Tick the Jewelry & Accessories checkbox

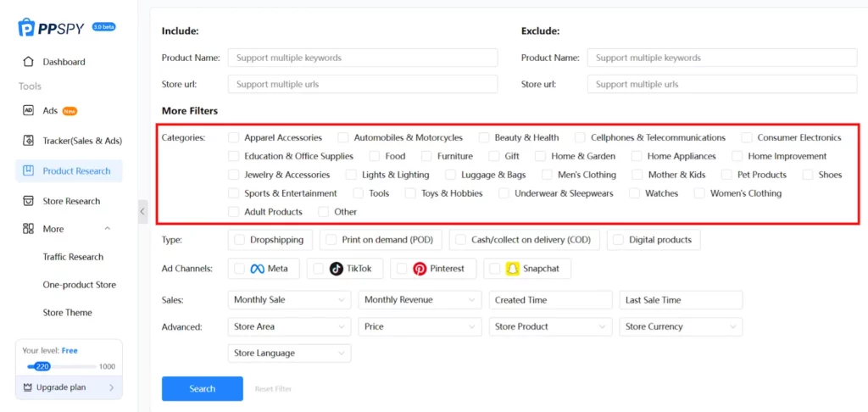234,175
